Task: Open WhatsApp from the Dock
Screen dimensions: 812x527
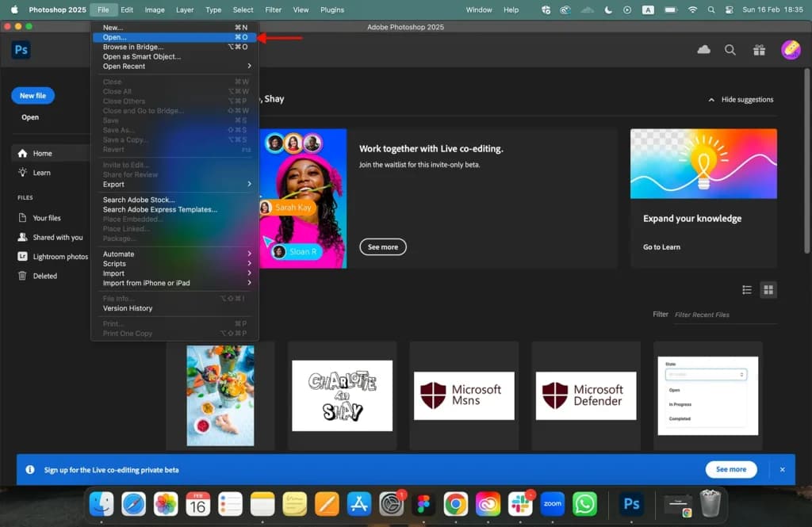Action: tap(584, 504)
